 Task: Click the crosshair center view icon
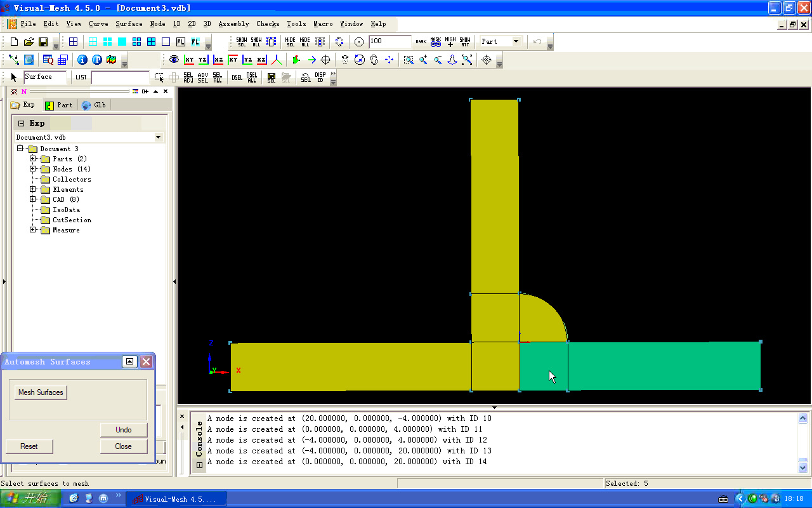pyautogui.click(x=326, y=60)
